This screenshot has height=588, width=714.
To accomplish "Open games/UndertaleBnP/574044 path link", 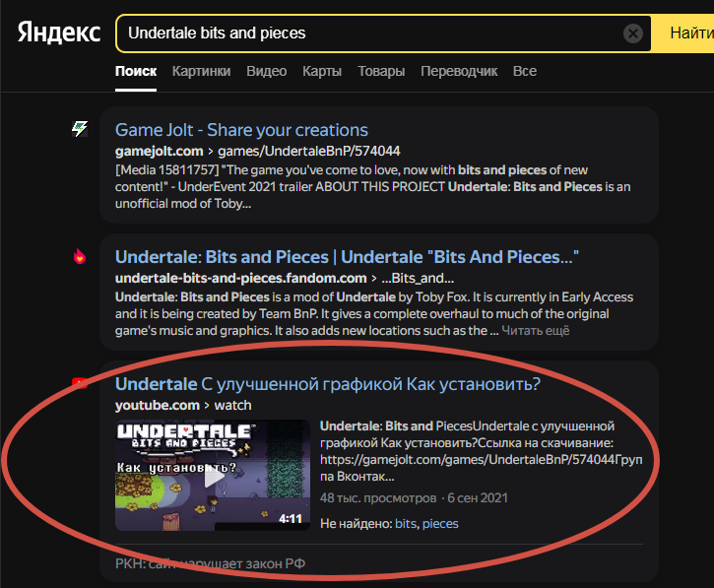I will (308, 151).
